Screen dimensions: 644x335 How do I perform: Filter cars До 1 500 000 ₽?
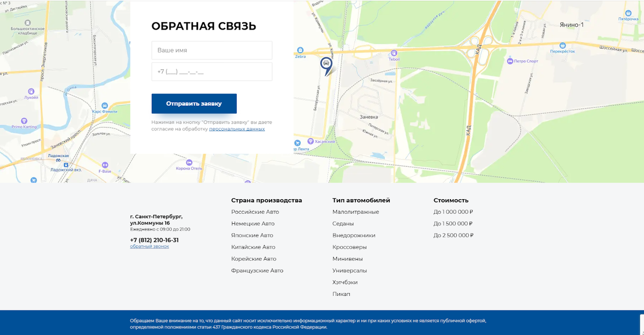(453, 223)
